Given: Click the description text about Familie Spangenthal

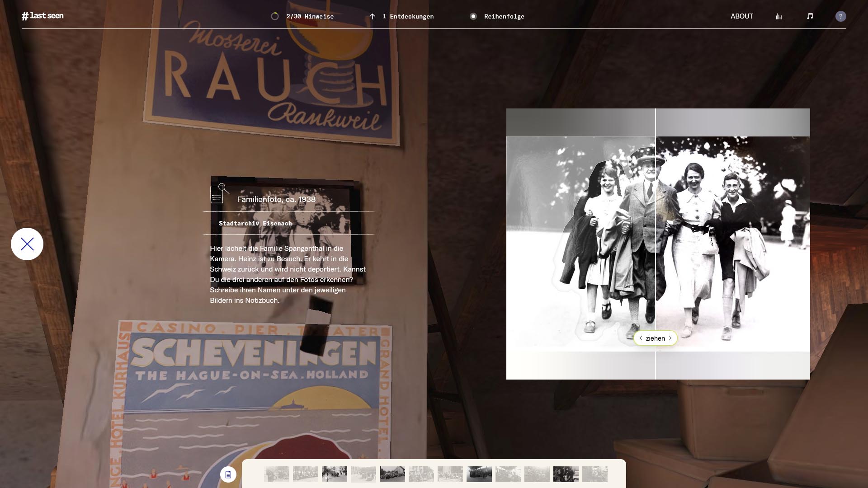Looking at the screenshot, I should coord(288,274).
